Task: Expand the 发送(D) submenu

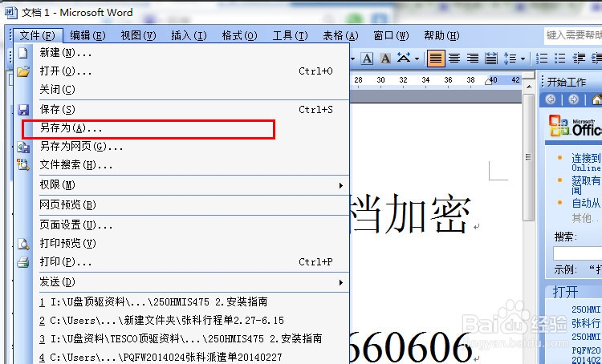Action: coord(181,282)
